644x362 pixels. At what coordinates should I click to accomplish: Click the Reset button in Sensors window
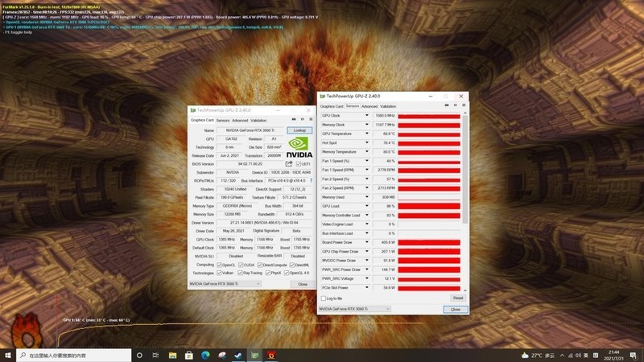coord(458,298)
